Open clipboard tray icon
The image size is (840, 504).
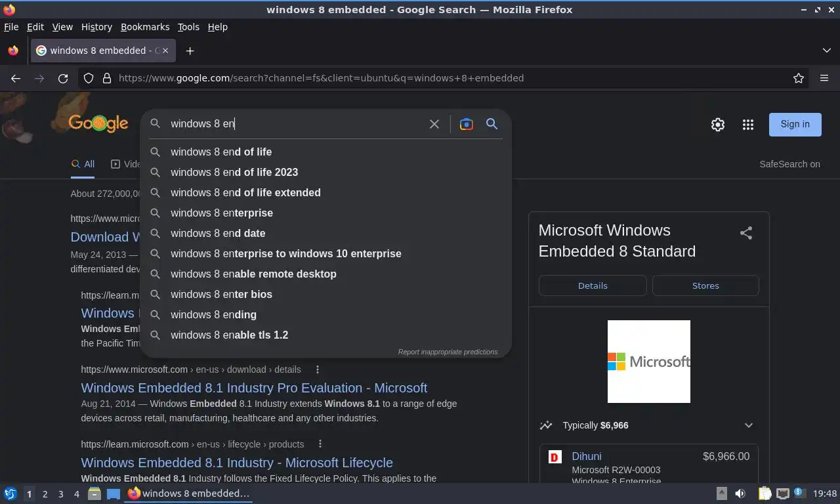[x=765, y=493]
